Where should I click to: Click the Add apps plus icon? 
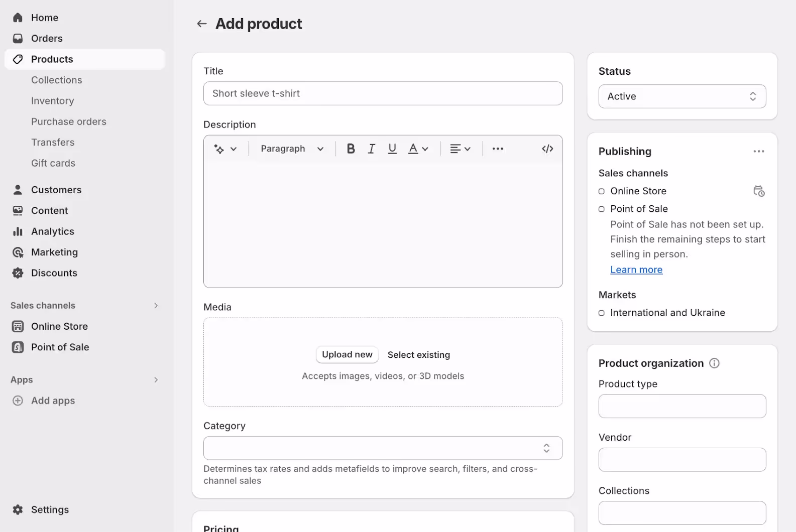18,401
